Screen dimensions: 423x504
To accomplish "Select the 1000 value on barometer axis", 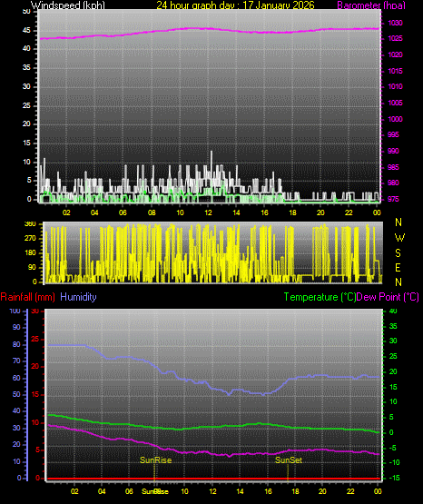I will [x=395, y=119].
